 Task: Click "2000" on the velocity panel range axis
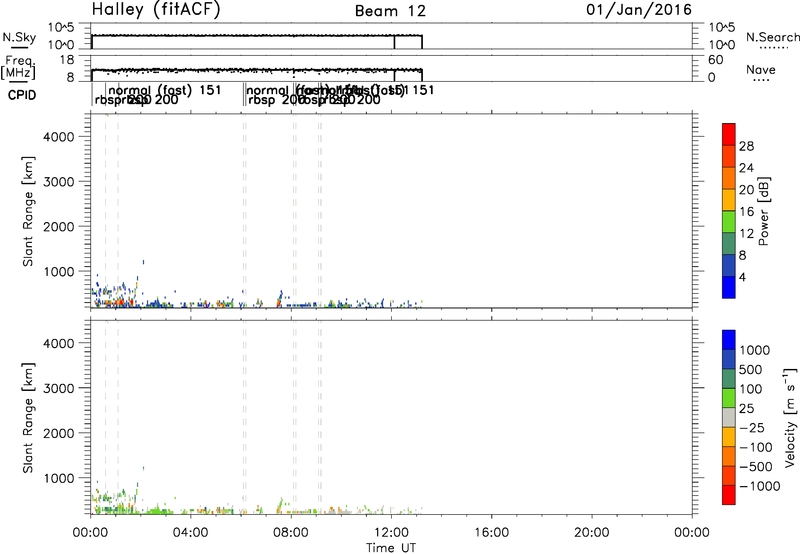pos(59,433)
